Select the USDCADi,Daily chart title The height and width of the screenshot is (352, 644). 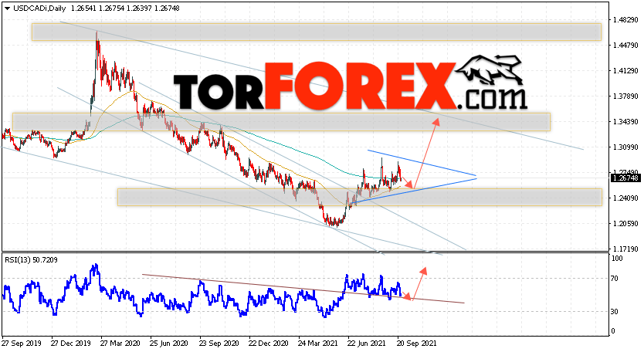pyautogui.click(x=40, y=8)
